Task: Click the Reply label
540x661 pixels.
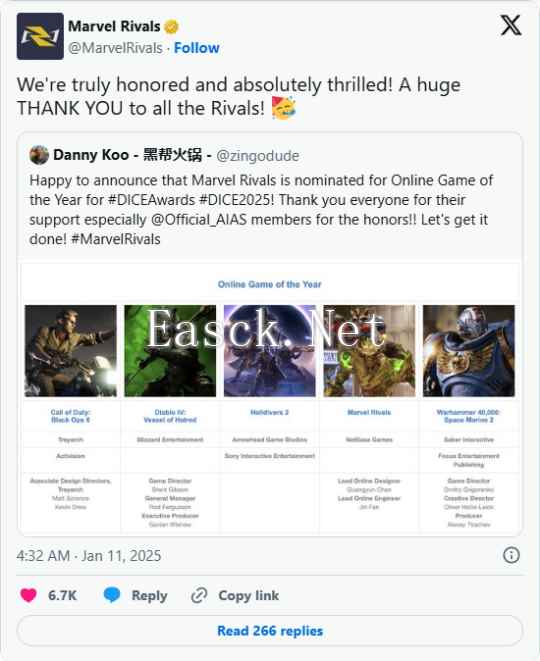Action: (149, 596)
